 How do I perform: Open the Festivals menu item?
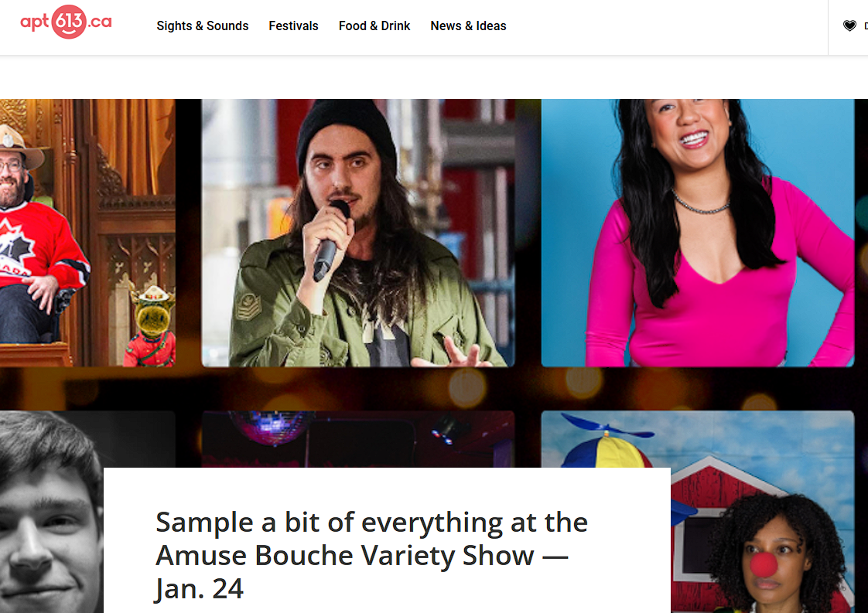(293, 26)
